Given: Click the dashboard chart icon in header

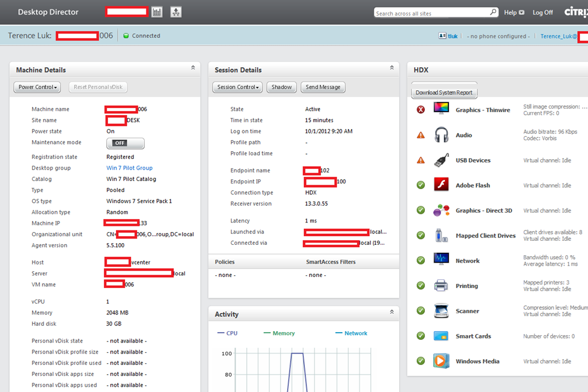Looking at the screenshot, I should click(157, 12).
